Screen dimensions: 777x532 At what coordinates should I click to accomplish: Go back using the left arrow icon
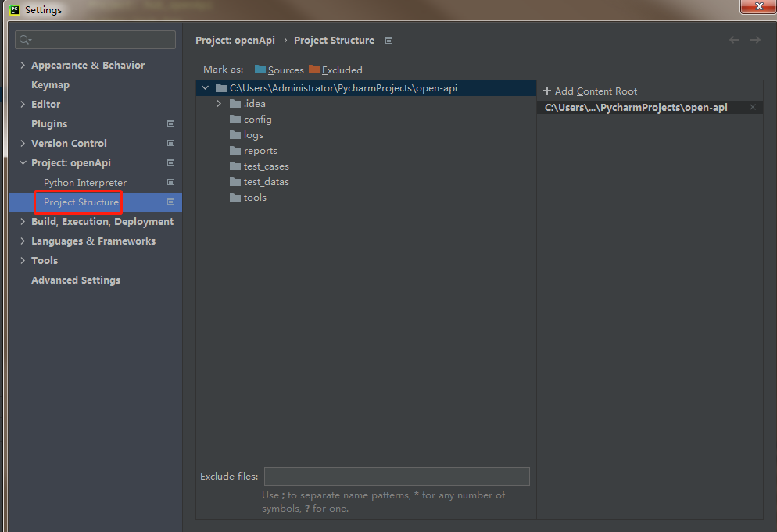[734, 40]
